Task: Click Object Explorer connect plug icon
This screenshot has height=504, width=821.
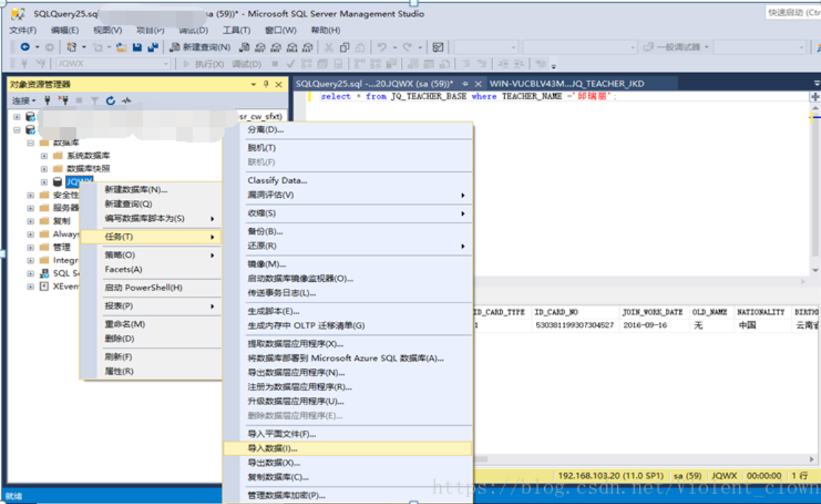Action: [47, 100]
